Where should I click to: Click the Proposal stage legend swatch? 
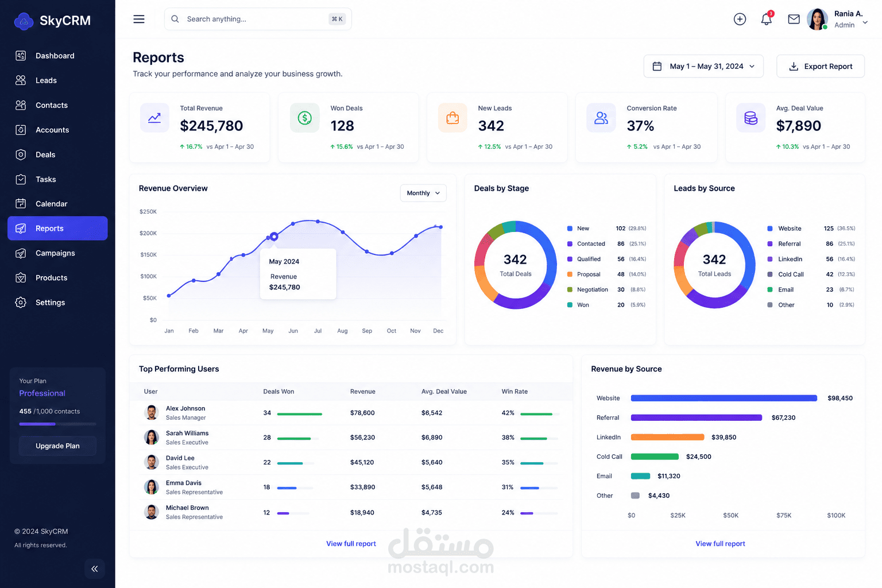[x=570, y=274]
